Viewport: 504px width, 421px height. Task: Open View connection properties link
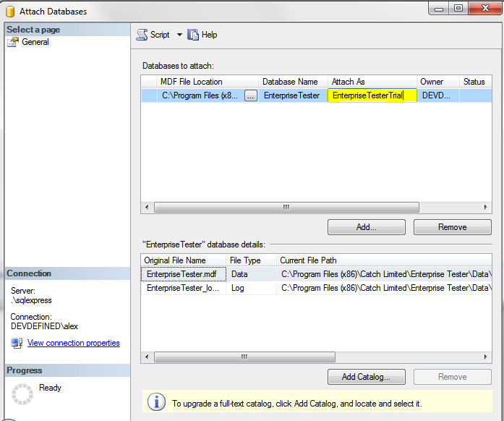73,343
